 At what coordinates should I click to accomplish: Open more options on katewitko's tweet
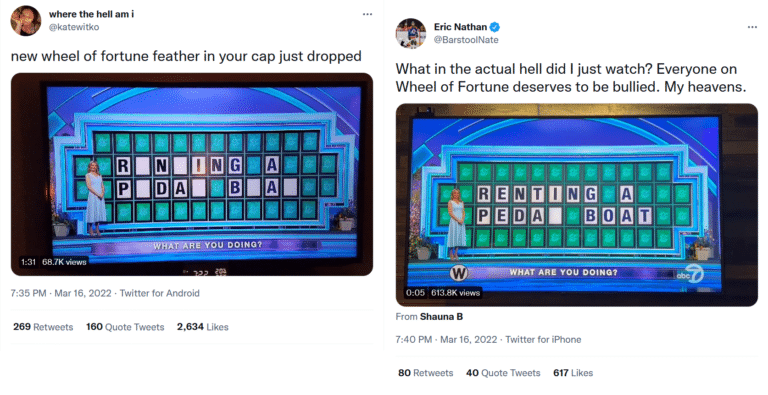click(367, 14)
